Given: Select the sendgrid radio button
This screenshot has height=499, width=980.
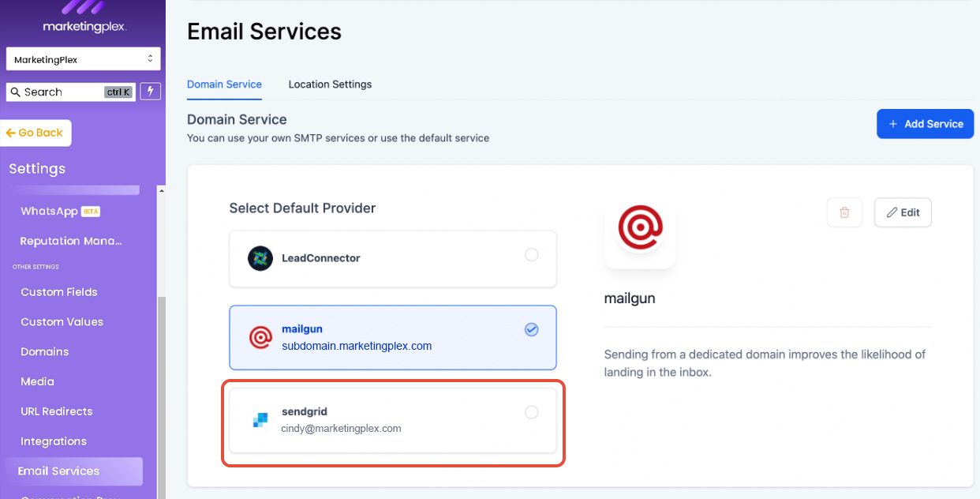Looking at the screenshot, I should point(532,412).
